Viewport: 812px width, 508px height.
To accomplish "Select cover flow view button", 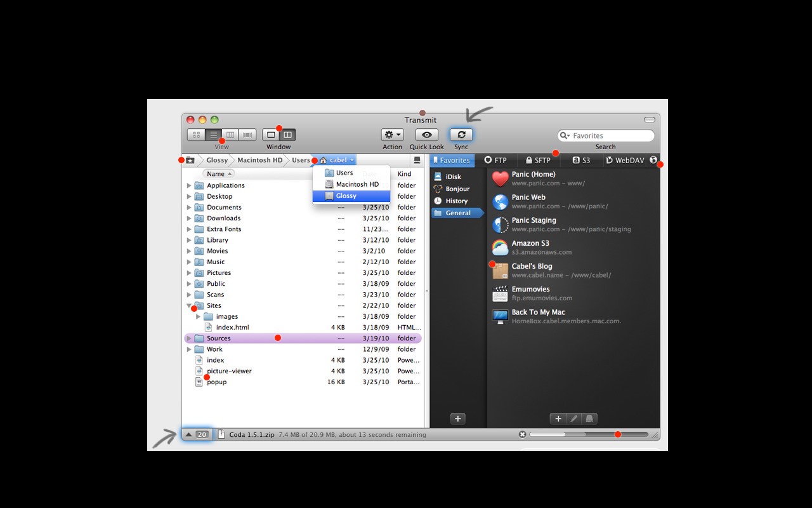I will [247, 135].
